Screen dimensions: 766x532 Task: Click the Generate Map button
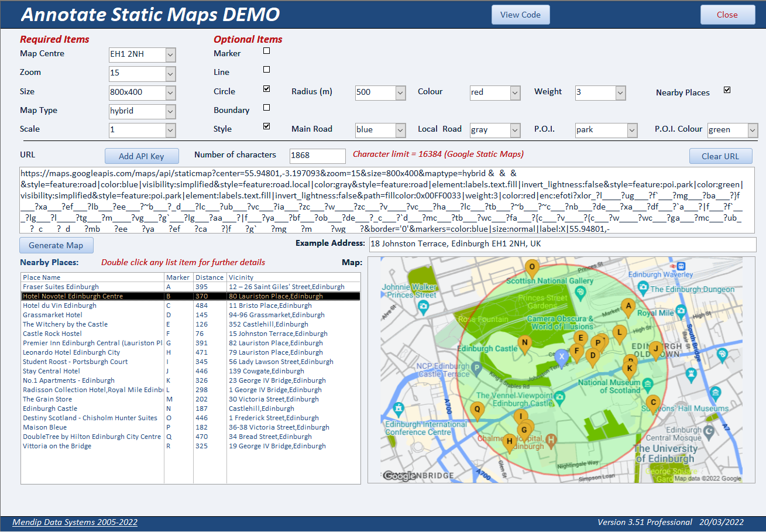pyautogui.click(x=56, y=245)
